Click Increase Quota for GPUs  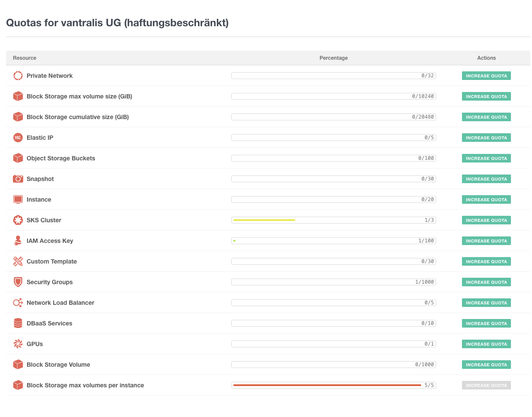[x=486, y=343]
